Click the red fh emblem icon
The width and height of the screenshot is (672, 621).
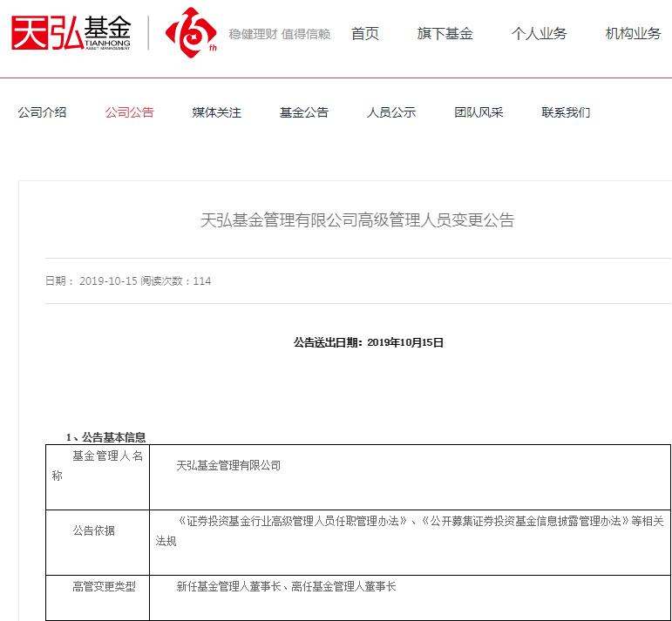(x=191, y=32)
